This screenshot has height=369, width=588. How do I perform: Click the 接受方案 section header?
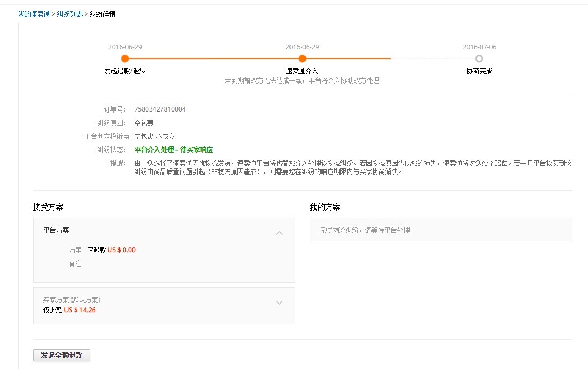point(47,206)
